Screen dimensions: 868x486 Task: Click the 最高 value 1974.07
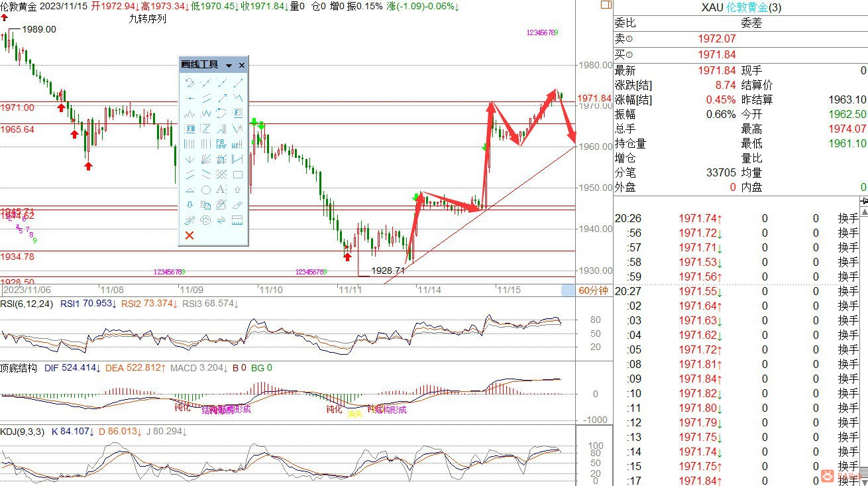coord(847,129)
